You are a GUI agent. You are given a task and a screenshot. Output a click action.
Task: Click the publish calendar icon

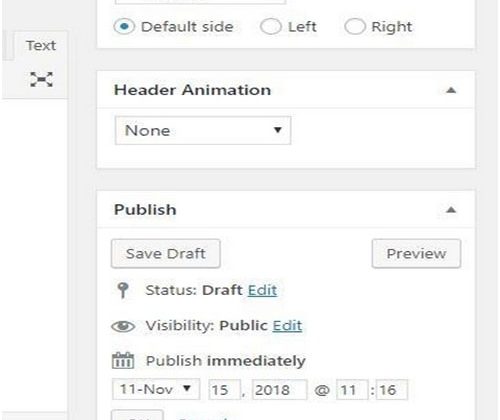(x=123, y=361)
